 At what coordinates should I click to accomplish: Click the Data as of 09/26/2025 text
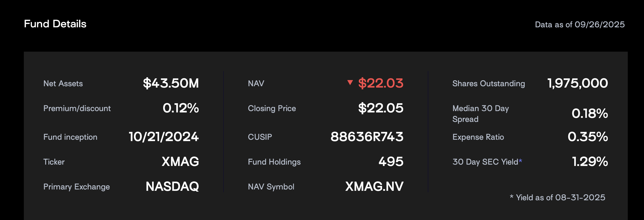point(580,25)
